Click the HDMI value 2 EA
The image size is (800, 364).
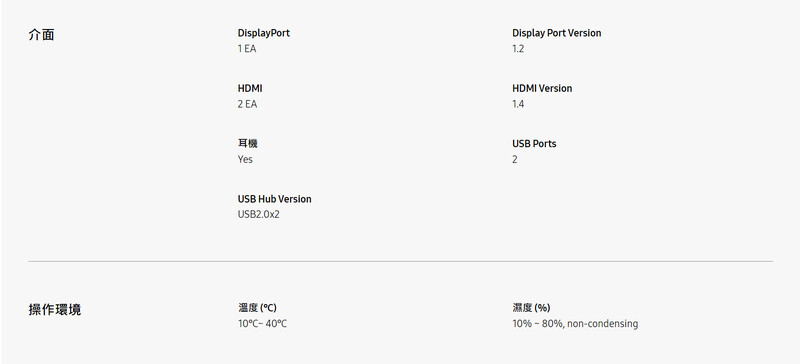click(247, 104)
